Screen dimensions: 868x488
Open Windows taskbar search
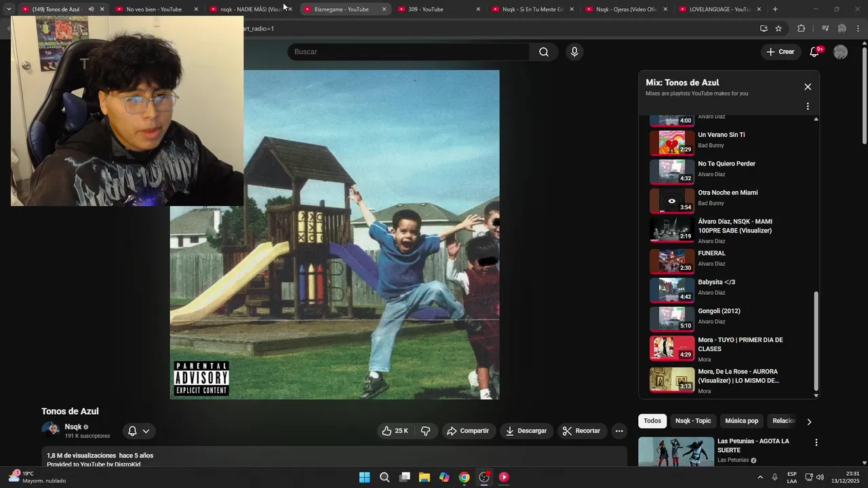coord(384,477)
